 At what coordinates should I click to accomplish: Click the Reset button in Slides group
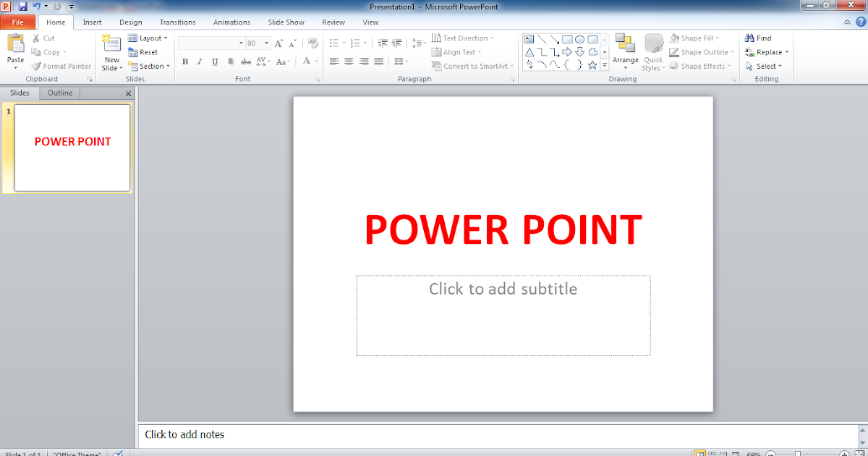[143, 52]
